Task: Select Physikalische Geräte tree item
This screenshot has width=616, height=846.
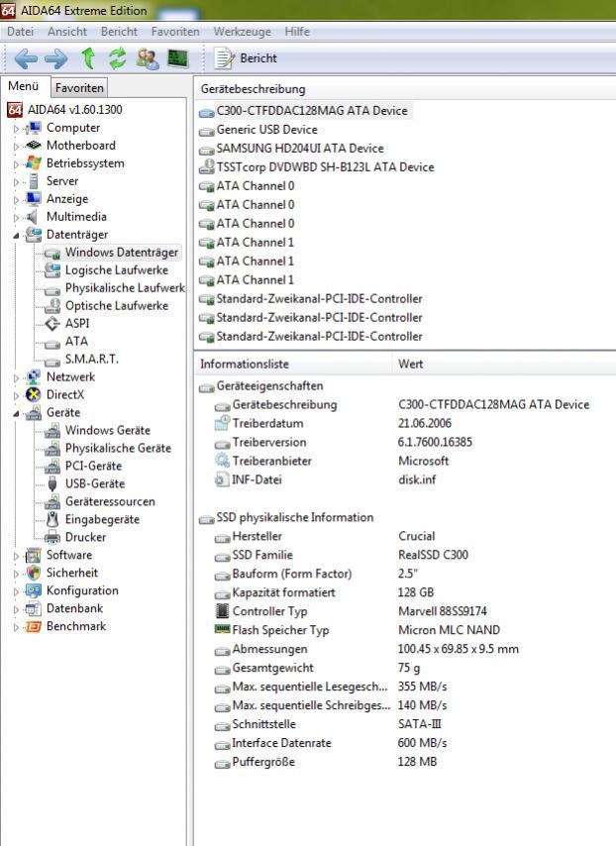Action: coord(108,449)
